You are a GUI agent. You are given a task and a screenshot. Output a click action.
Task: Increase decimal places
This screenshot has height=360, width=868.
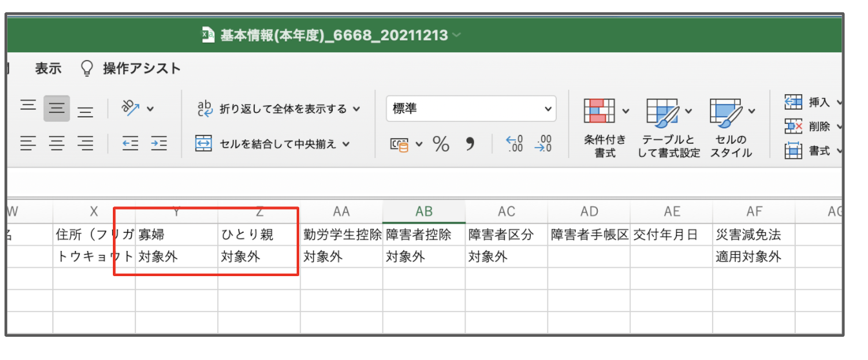[x=514, y=143]
